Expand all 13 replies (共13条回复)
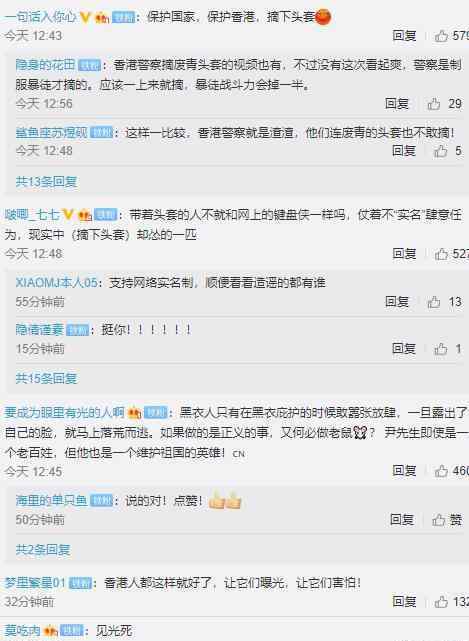This screenshot has width=469, height=641. tap(46, 182)
